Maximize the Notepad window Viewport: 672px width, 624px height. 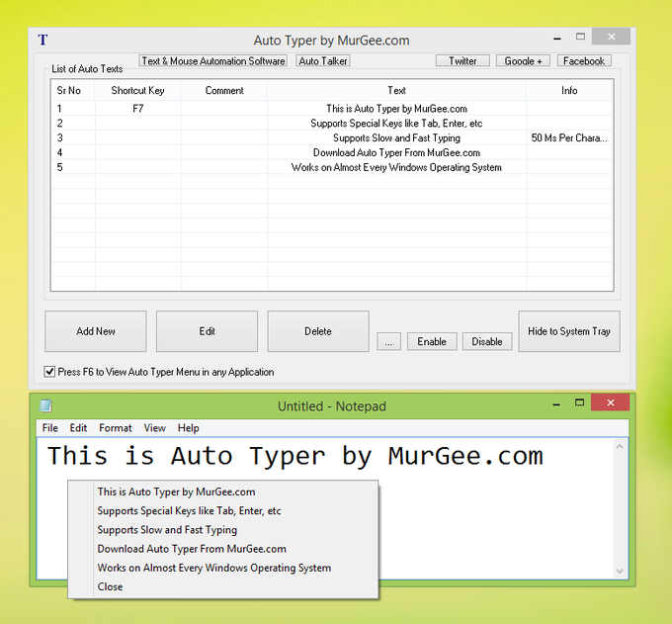(x=581, y=402)
